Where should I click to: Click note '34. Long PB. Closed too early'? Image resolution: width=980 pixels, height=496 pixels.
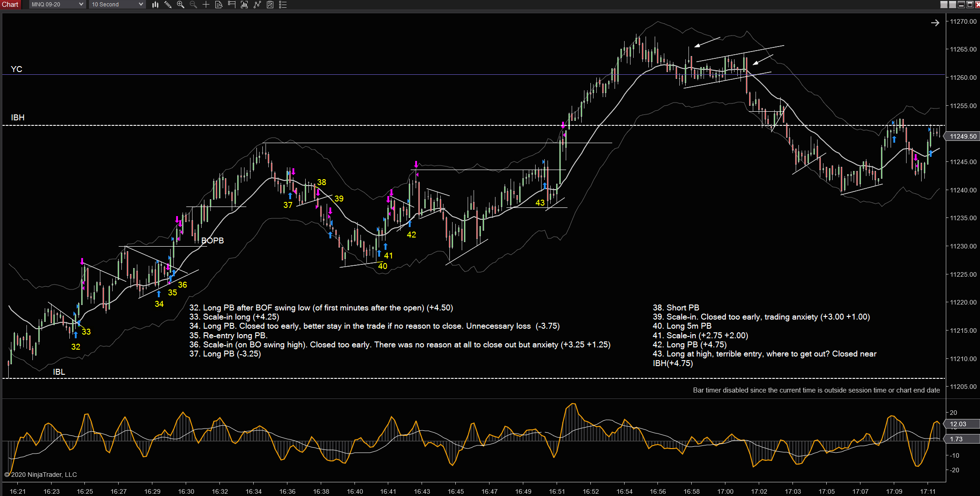pos(375,326)
